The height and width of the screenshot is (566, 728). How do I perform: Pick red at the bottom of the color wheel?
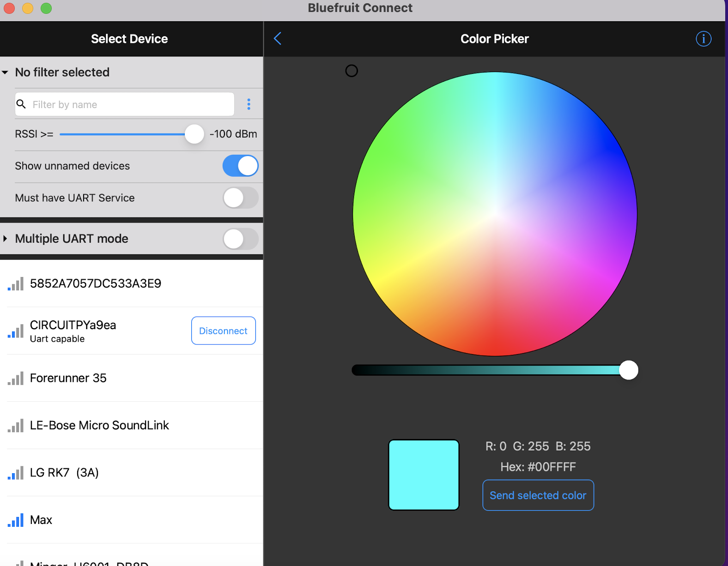(x=495, y=349)
